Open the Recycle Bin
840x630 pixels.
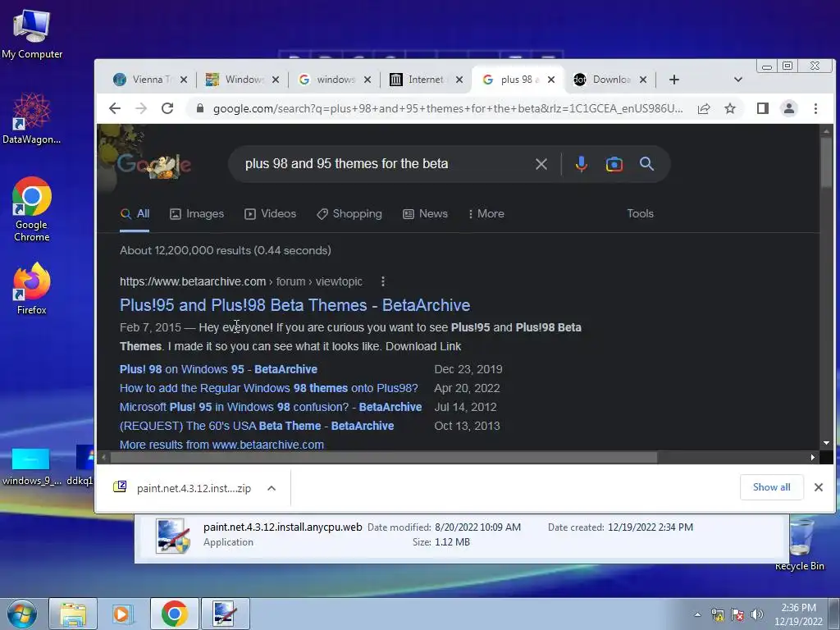click(x=800, y=545)
